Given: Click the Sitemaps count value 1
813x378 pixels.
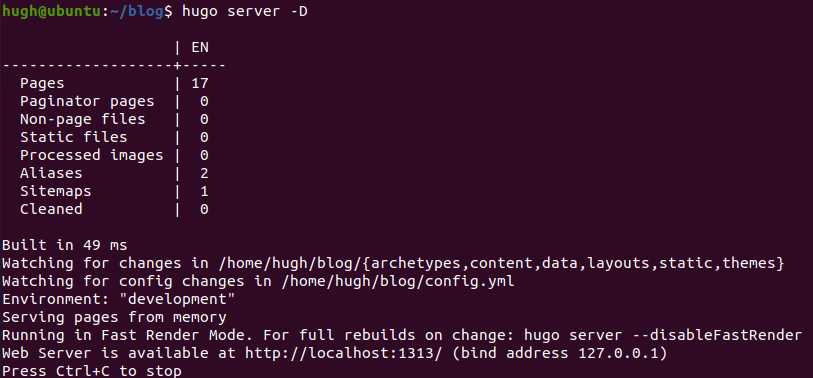Looking at the screenshot, I should coord(204,191).
